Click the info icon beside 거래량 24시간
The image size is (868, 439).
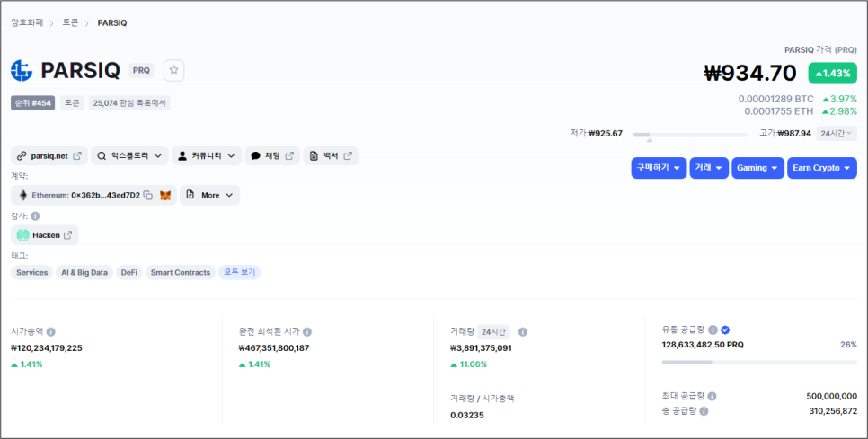tap(523, 332)
